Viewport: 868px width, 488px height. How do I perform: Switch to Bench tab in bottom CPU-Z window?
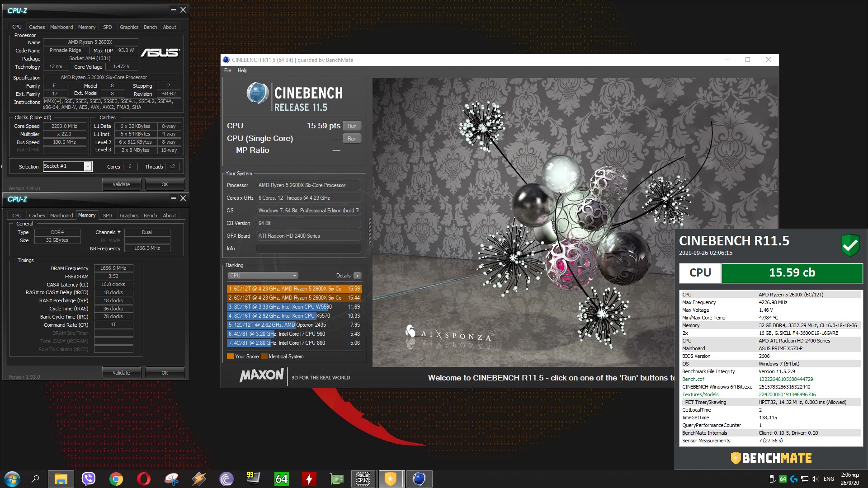point(150,216)
